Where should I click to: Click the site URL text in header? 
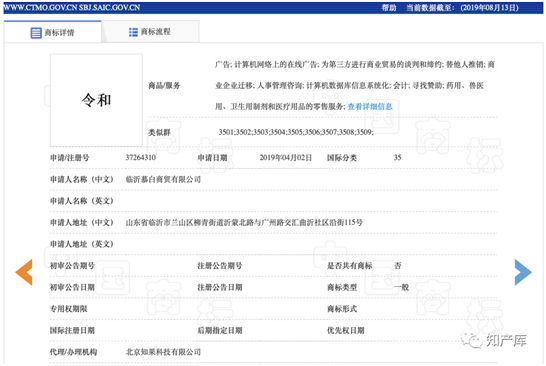pyautogui.click(x=72, y=8)
